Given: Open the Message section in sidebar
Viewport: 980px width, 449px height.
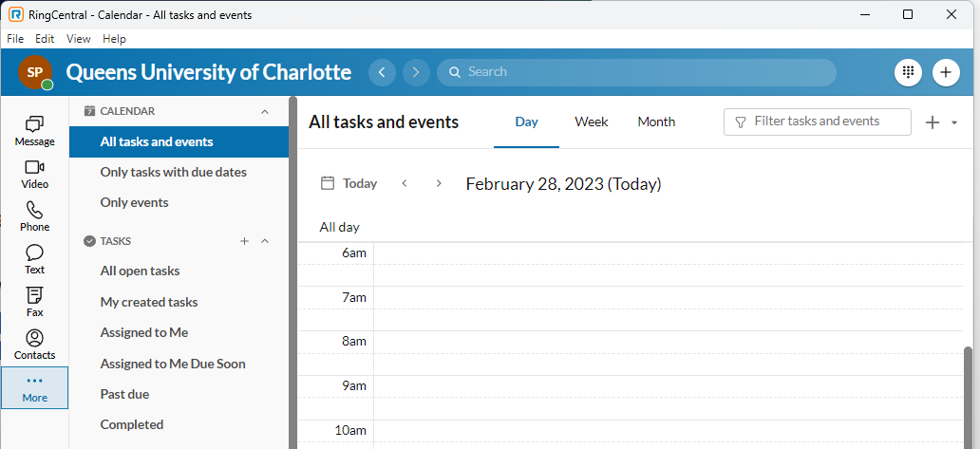Looking at the screenshot, I should tap(34, 131).
